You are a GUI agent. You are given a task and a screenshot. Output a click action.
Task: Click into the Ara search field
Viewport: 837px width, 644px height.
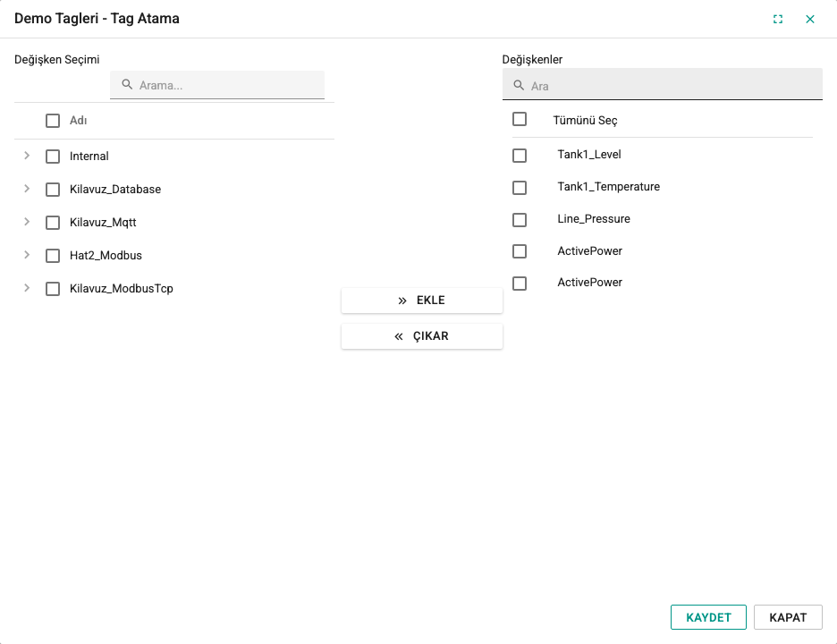pos(663,84)
